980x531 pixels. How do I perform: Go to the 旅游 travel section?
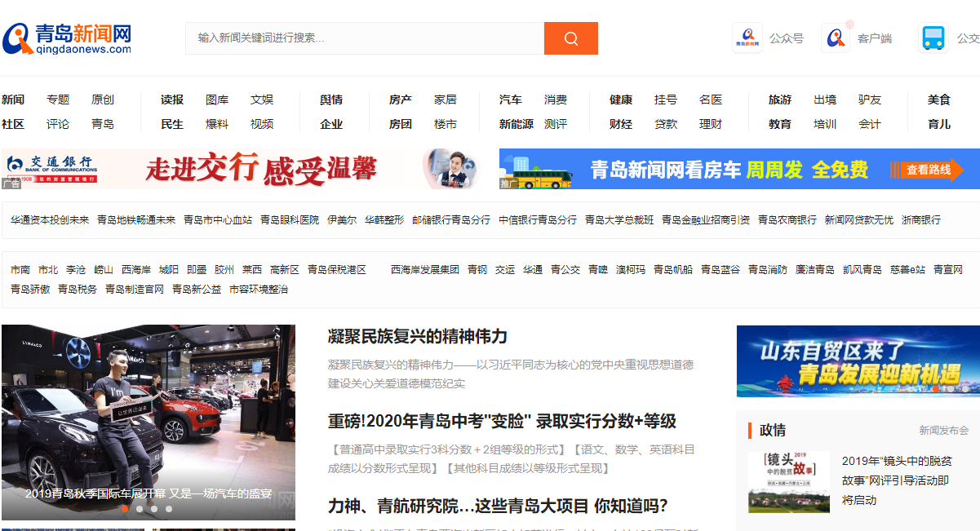point(780,100)
